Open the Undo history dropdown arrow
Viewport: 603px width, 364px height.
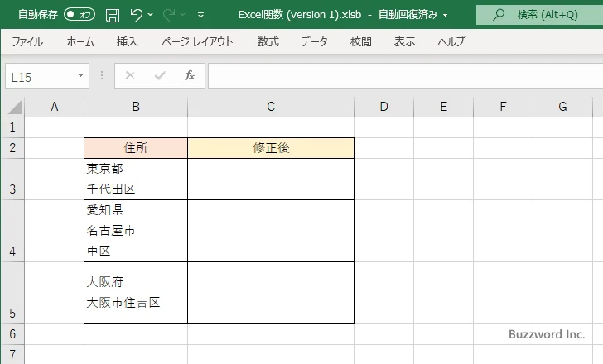tap(151, 15)
